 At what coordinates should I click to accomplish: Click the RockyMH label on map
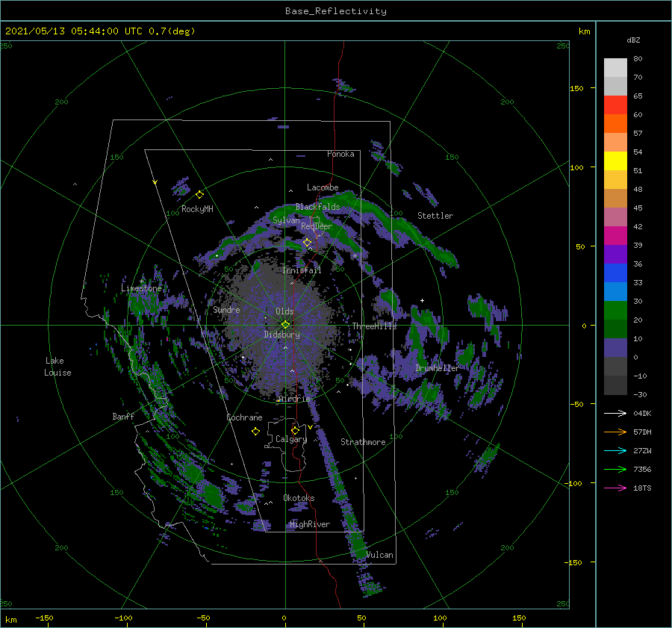(x=197, y=209)
